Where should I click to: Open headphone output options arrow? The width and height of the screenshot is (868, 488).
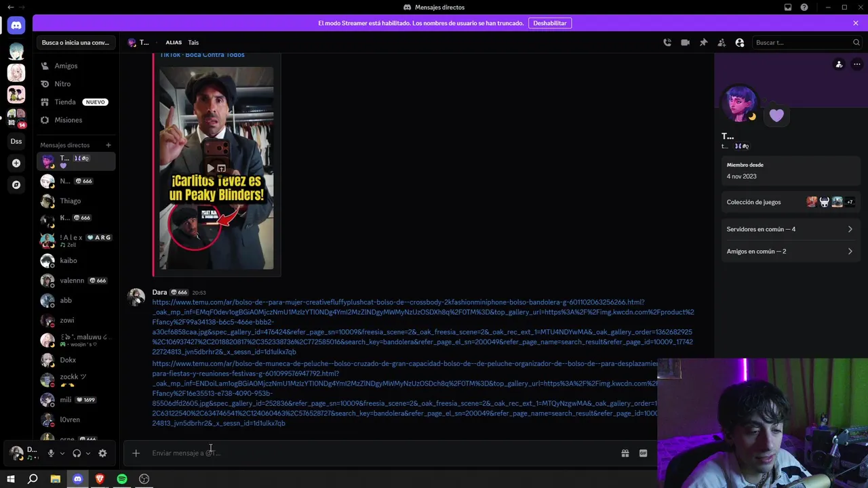(88, 453)
